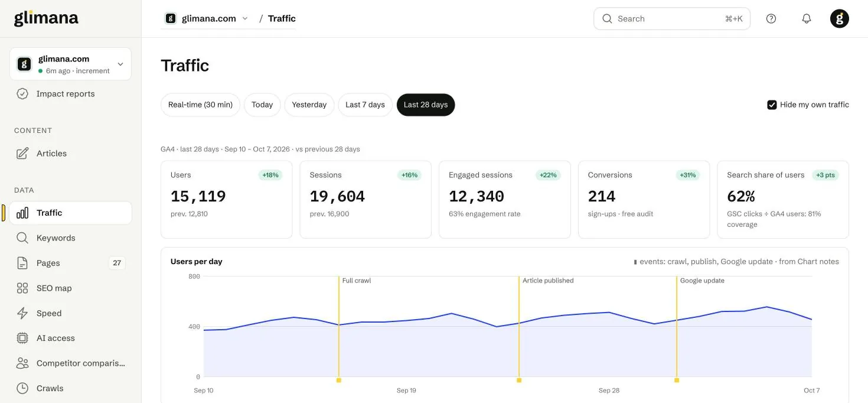Click the Search input field
The height and width of the screenshot is (403, 868).
[x=672, y=19]
